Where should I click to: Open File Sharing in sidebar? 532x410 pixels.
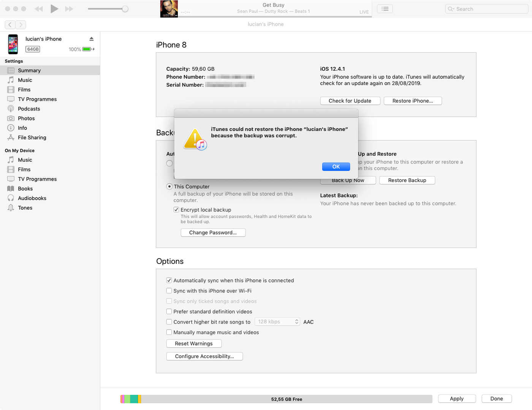tap(32, 137)
